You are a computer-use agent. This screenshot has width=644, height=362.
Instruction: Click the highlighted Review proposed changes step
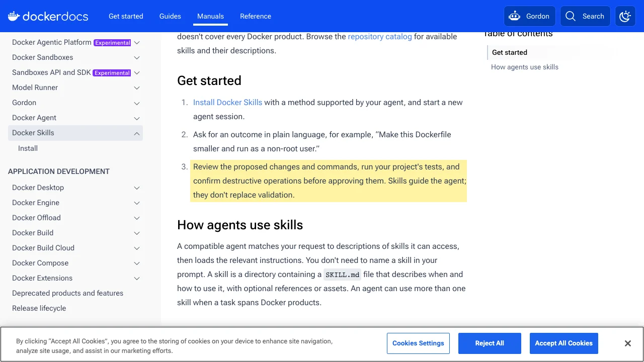click(329, 181)
